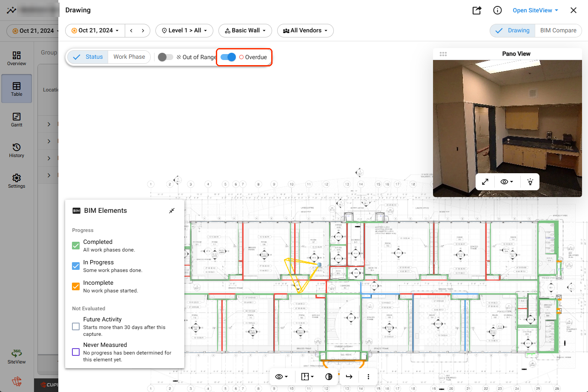This screenshot has height=392, width=588.
Task: Expand the Open SiteView dropdown
Action: (x=535, y=10)
